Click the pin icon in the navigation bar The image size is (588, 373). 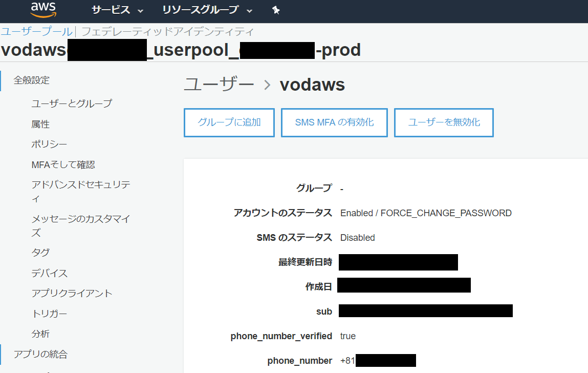coord(276,10)
